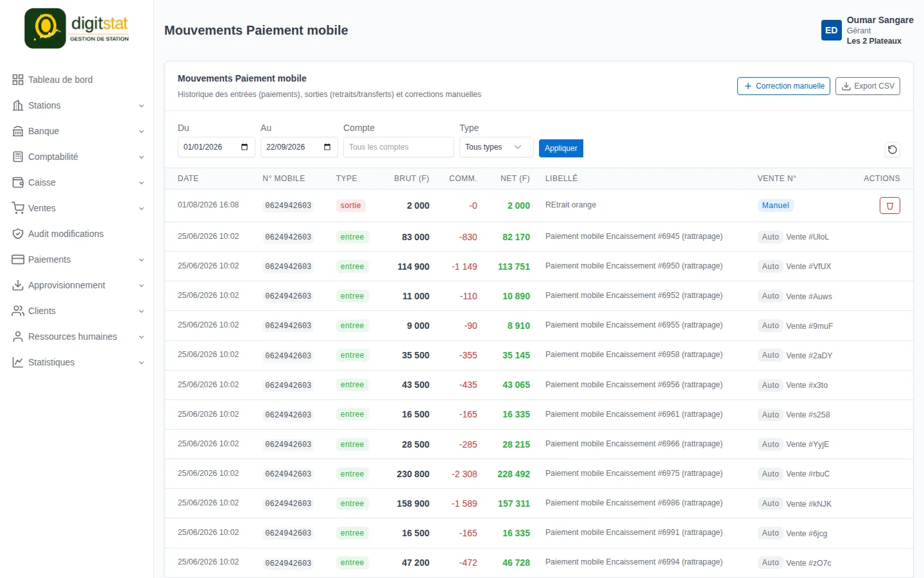Click the Approvisionnement download icon
Screen dimensions: 924x578
point(18,285)
